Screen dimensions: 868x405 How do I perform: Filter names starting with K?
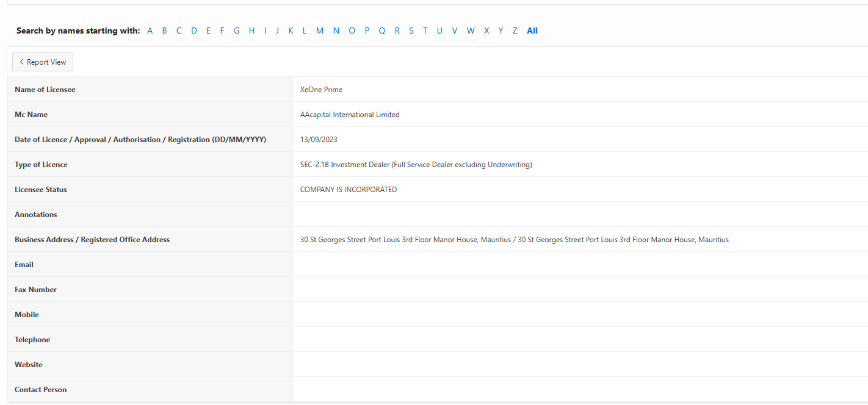pyautogui.click(x=291, y=30)
